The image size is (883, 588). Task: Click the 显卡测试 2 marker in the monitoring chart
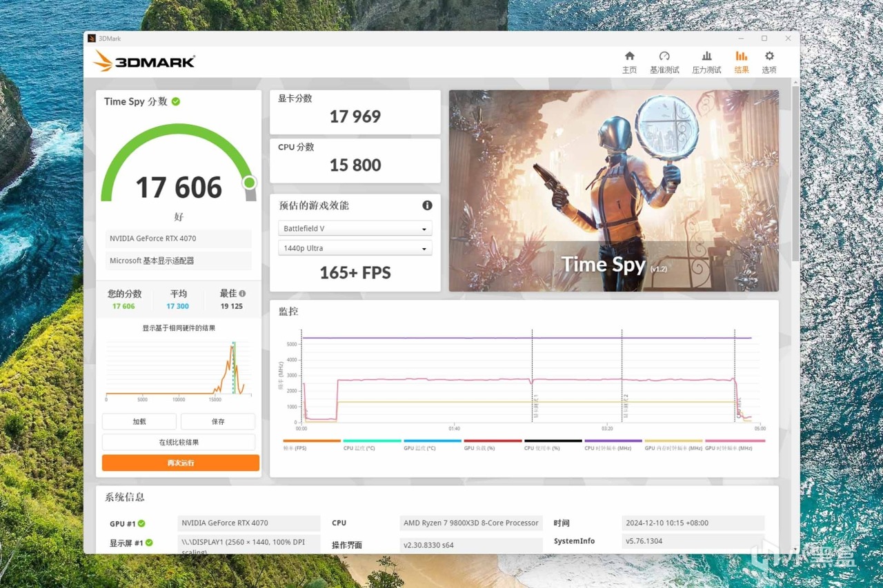coord(626,406)
